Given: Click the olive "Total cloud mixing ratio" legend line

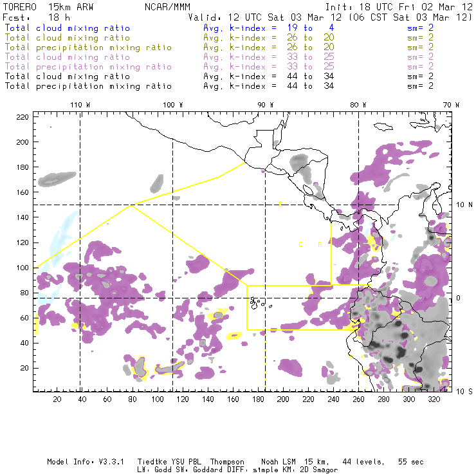Looking at the screenshot, I should [68, 38].
